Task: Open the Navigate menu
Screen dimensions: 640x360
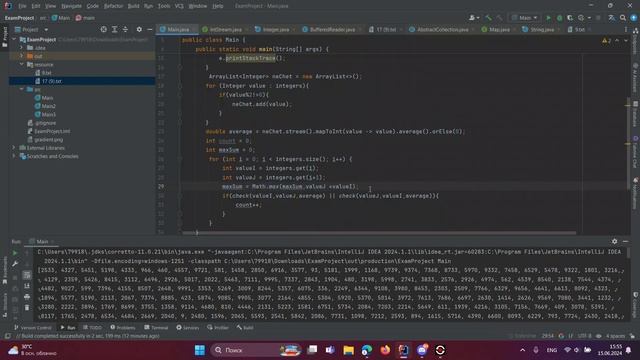Action: coord(71,6)
